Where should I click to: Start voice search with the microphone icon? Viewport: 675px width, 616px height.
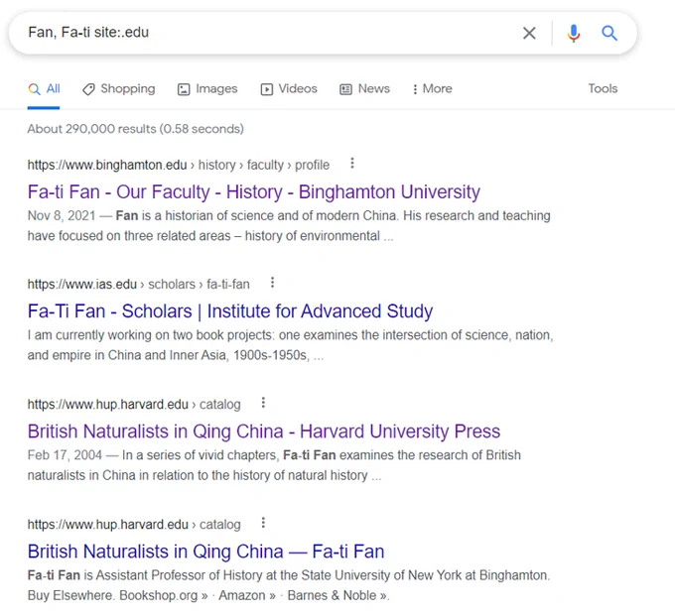[574, 33]
